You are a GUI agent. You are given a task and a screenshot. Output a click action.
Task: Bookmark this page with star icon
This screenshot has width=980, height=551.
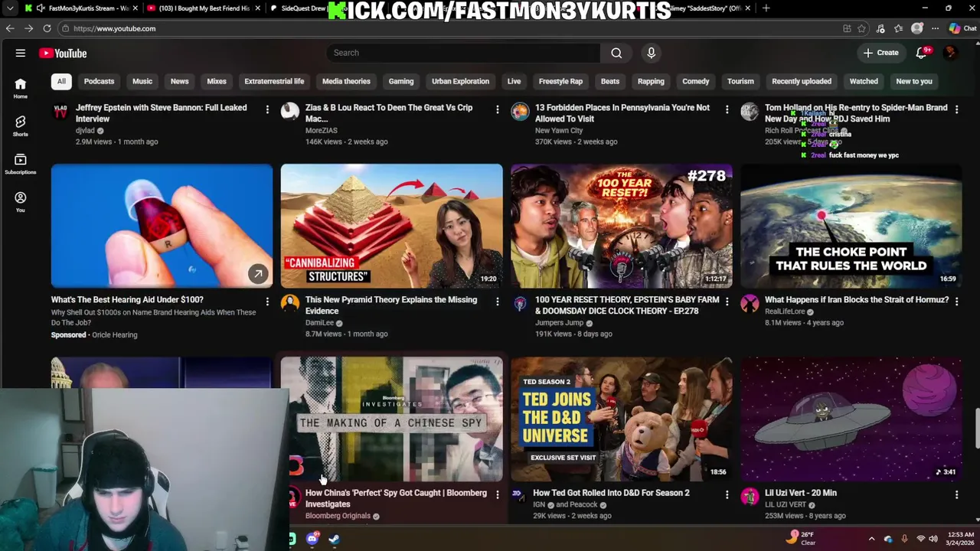(x=861, y=28)
